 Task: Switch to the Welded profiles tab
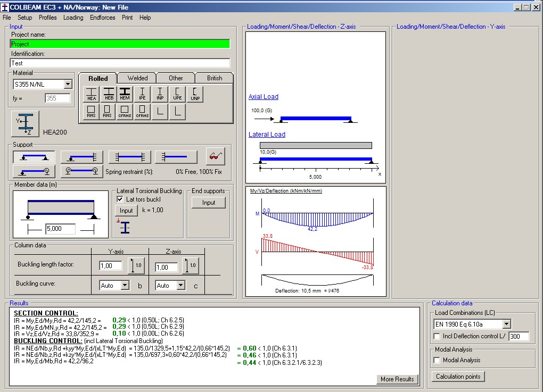[x=137, y=78]
